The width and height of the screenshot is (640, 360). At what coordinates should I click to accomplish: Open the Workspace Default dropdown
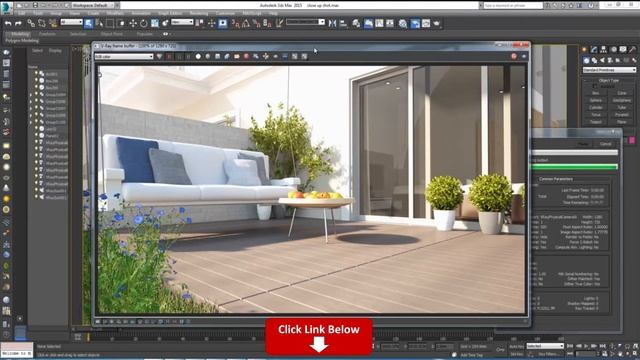coord(94,5)
